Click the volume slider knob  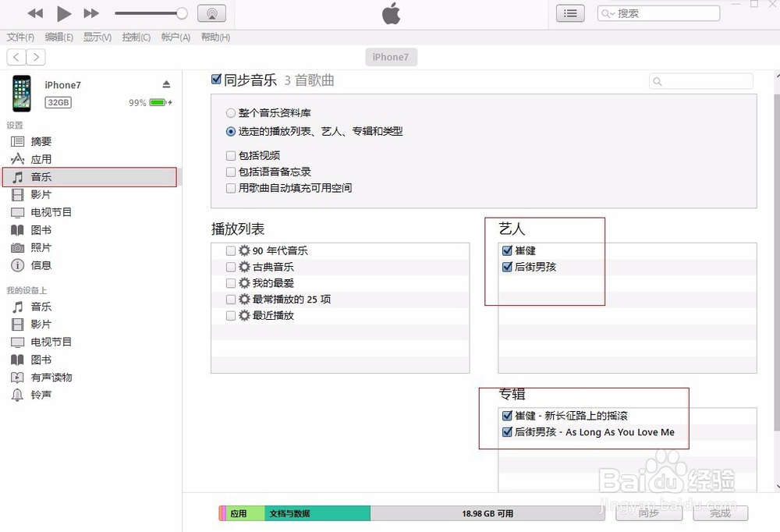(x=182, y=13)
